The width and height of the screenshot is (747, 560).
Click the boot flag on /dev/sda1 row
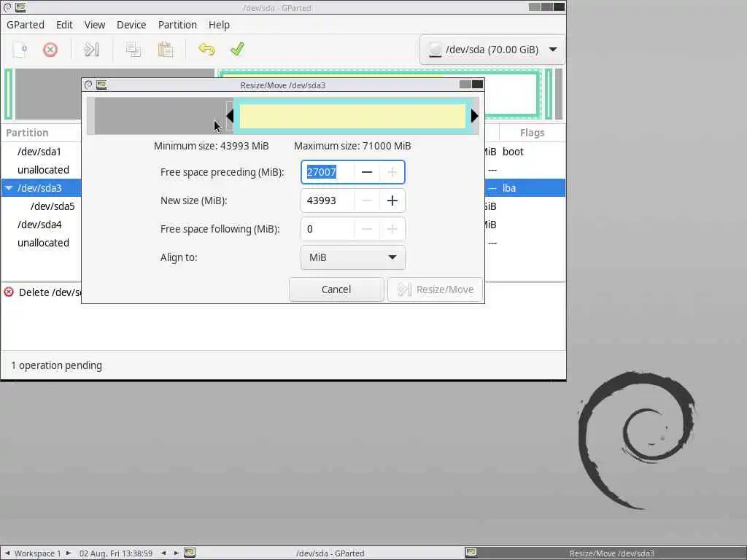[x=513, y=152]
